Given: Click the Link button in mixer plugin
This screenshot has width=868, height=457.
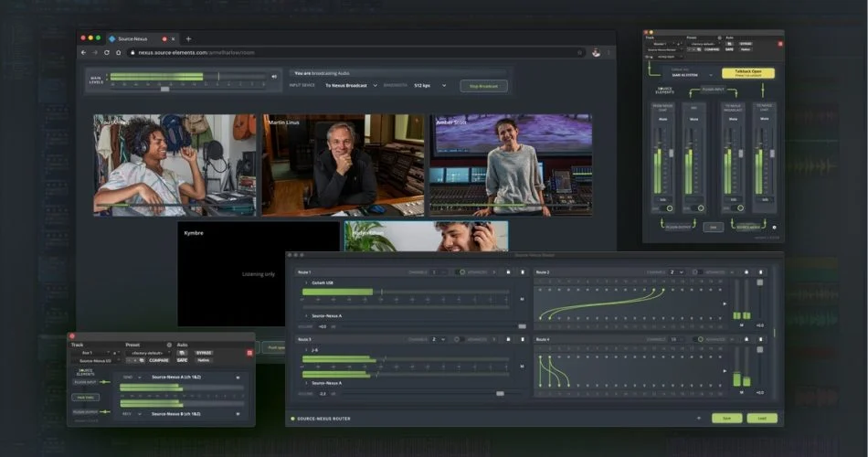Looking at the screenshot, I should (713, 227).
